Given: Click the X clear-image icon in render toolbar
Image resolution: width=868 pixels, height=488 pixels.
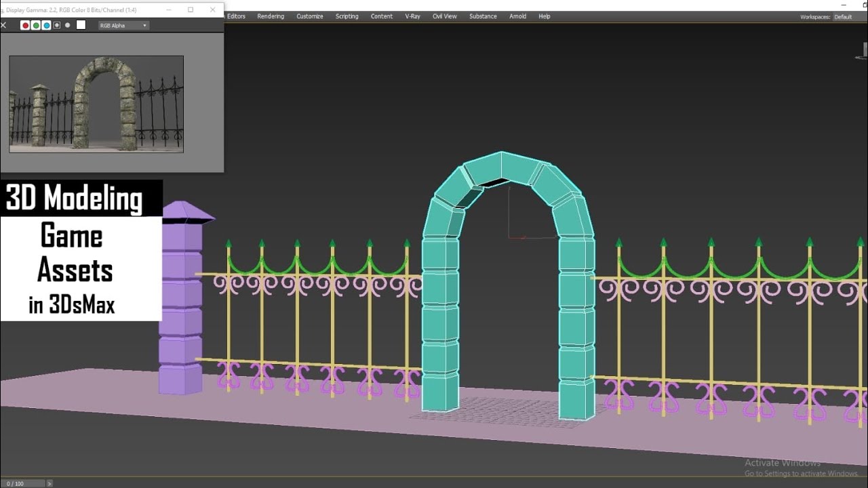Looking at the screenshot, I should [x=3, y=25].
